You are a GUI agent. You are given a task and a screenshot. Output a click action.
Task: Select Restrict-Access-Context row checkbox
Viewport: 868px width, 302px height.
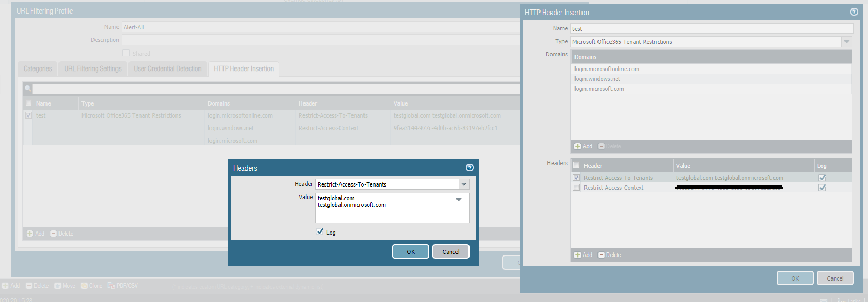(577, 188)
